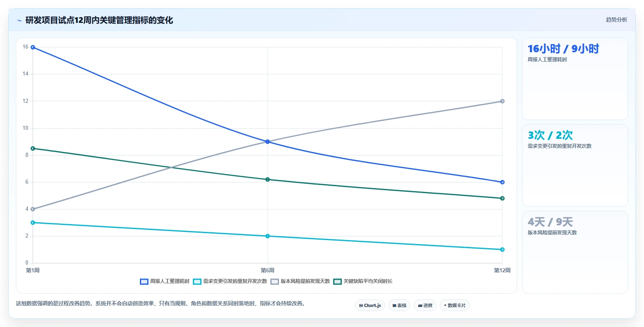Click the cyan line point at 第1周 value 3

click(x=33, y=222)
